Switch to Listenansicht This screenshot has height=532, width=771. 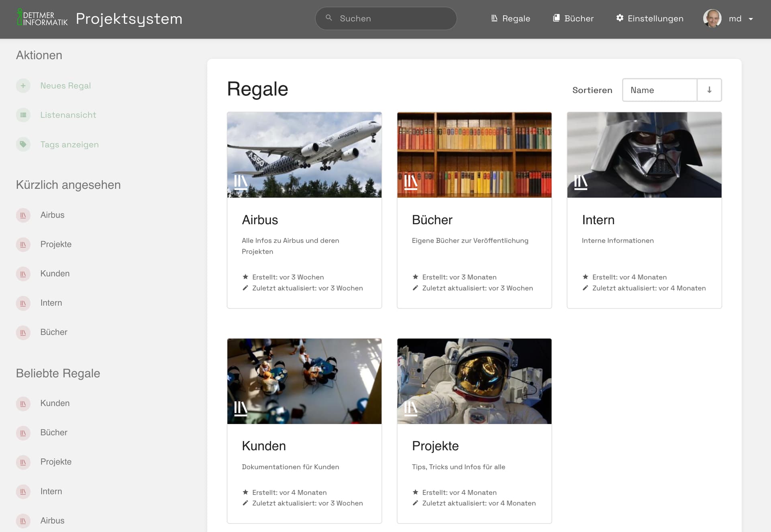(68, 115)
